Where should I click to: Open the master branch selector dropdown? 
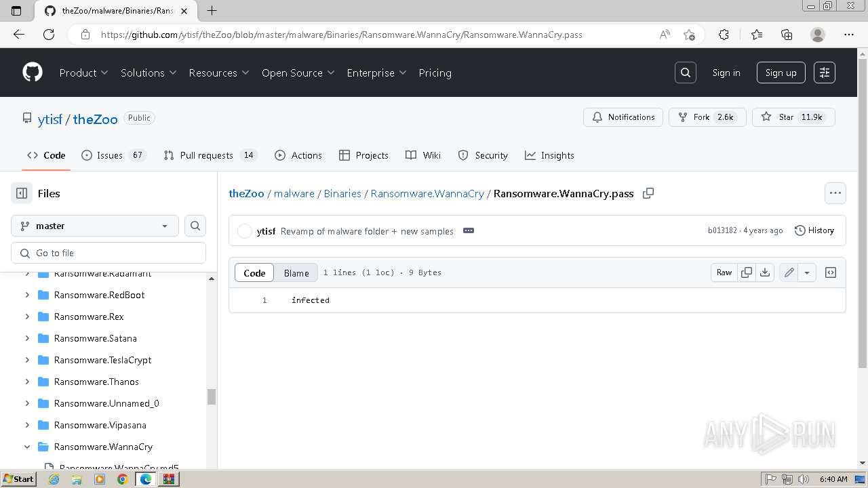click(x=95, y=226)
